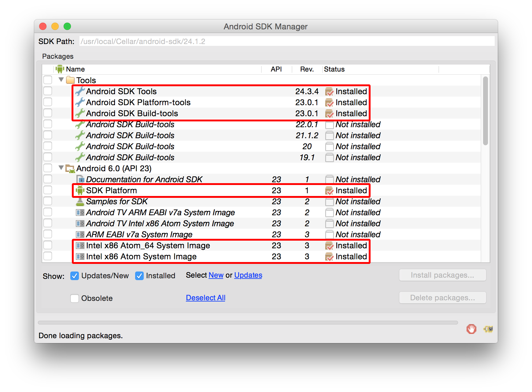532x392 pixels.
Task: Select the Updates link
Action: (x=248, y=275)
